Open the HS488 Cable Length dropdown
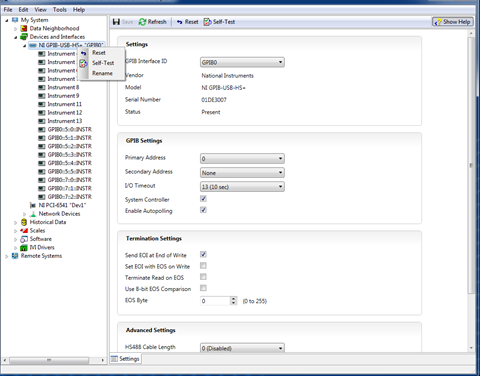 [242, 348]
